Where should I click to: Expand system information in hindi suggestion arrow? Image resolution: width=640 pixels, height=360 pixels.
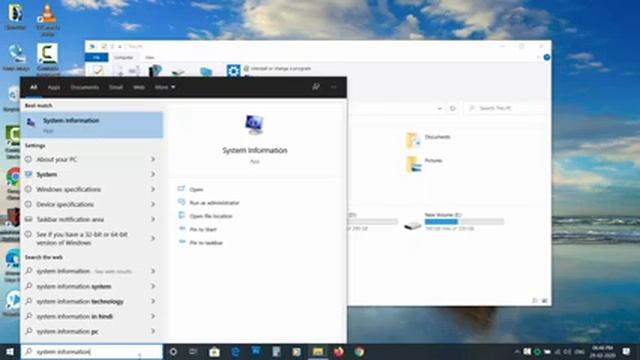coord(153,316)
